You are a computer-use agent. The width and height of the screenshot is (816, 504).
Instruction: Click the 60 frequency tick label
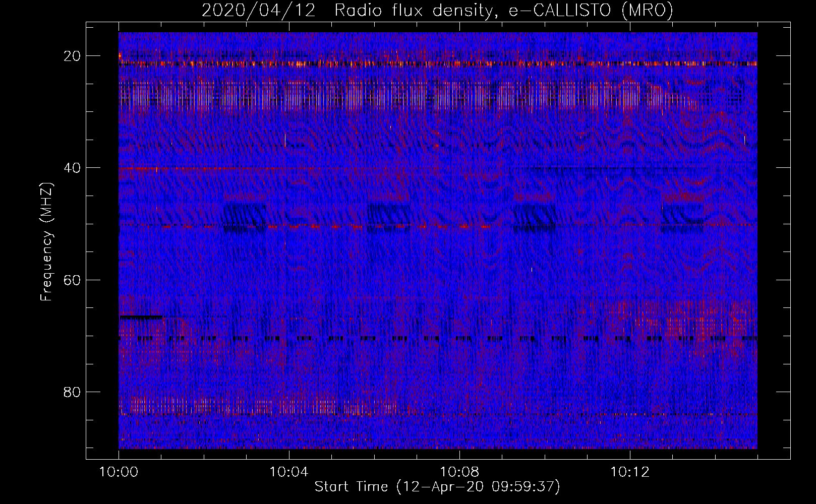72,280
